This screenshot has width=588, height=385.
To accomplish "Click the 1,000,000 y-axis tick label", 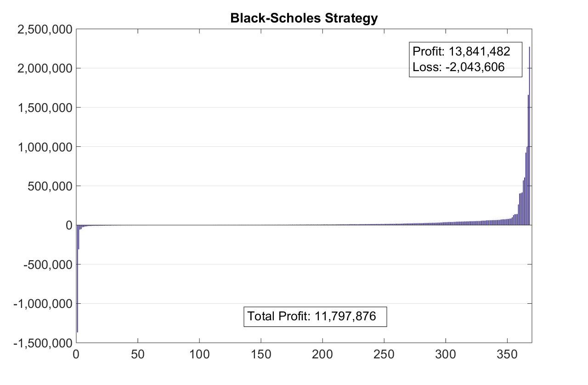I will coord(45,147).
